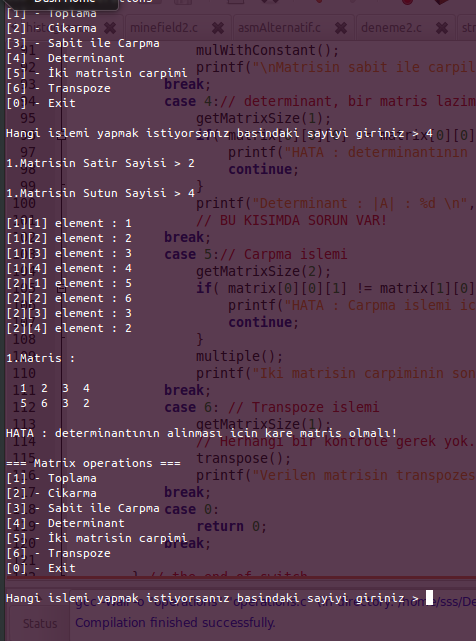
Task: Click line number 95 in the margin
Action: pyautogui.click(x=28, y=118)
